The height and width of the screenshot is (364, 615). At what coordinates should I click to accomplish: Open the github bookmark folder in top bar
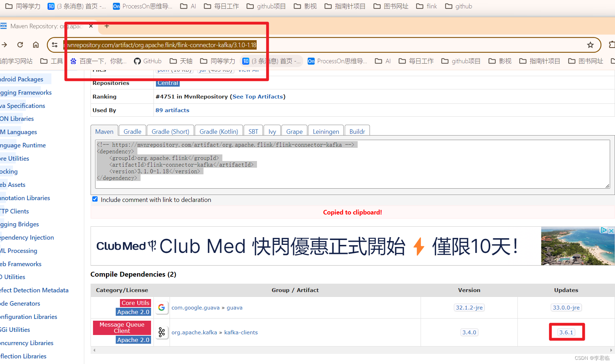[x=459, y=6]
